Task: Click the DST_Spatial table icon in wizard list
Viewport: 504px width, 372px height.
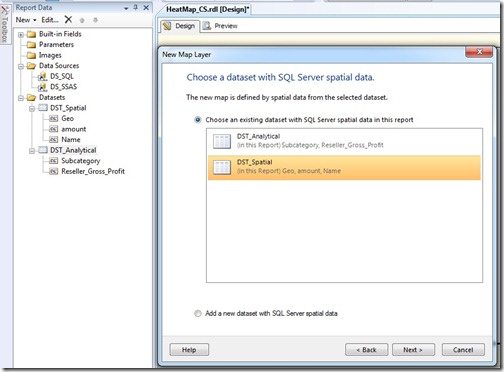Action: [x=222, y=167]
